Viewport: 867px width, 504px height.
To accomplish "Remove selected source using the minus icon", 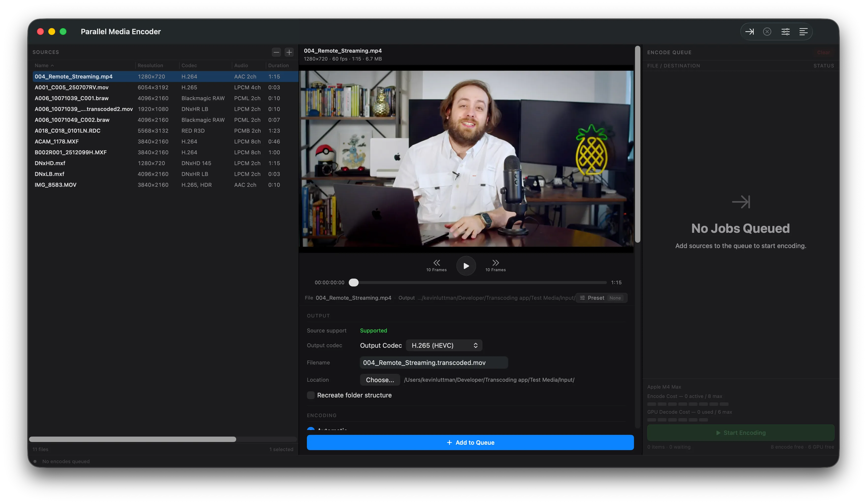I will click(x=276, y=52).
